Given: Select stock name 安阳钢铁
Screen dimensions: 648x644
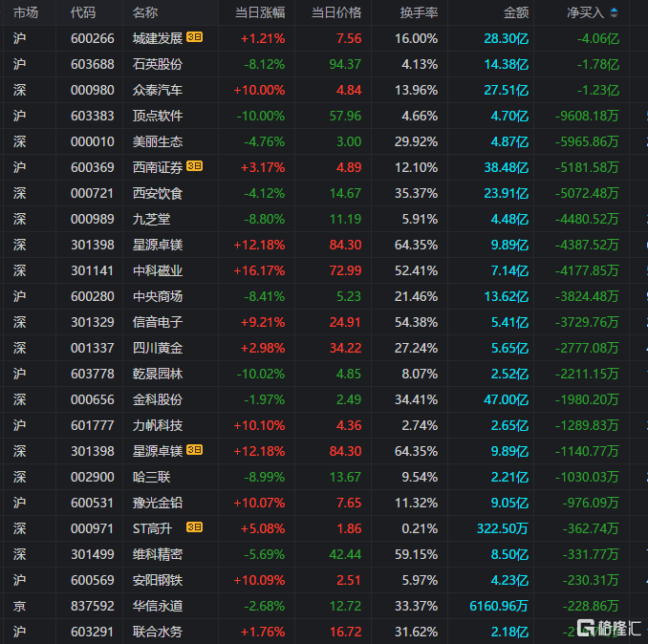Looking at the screenshot, I should pyautogui.click(x=158, y=580).
